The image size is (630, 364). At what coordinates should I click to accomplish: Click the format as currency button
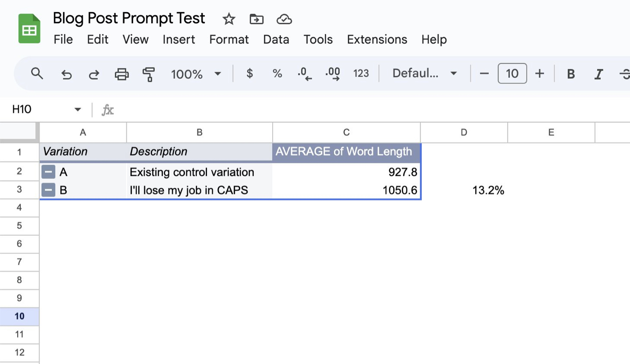250,74
